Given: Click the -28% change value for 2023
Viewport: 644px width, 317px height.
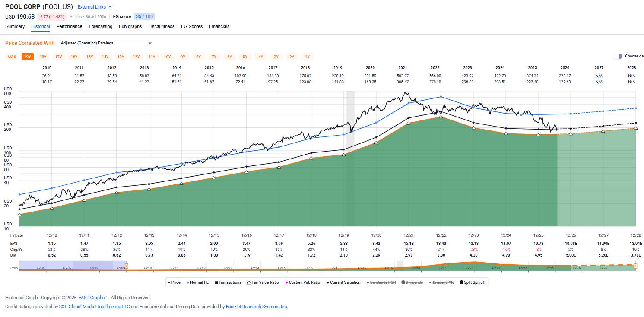Looking at the screenshot, I should click(x=473, y=250).
